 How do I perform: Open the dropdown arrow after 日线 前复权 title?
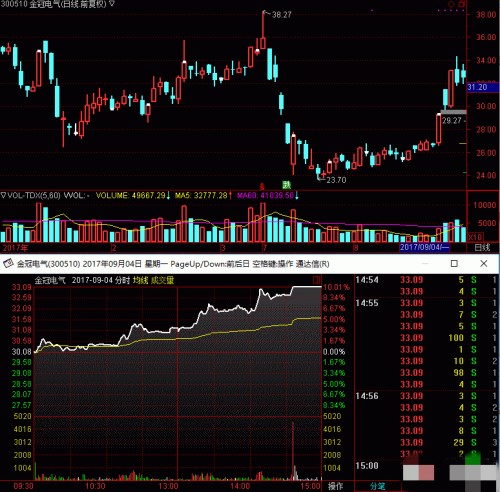pos(112,4)
